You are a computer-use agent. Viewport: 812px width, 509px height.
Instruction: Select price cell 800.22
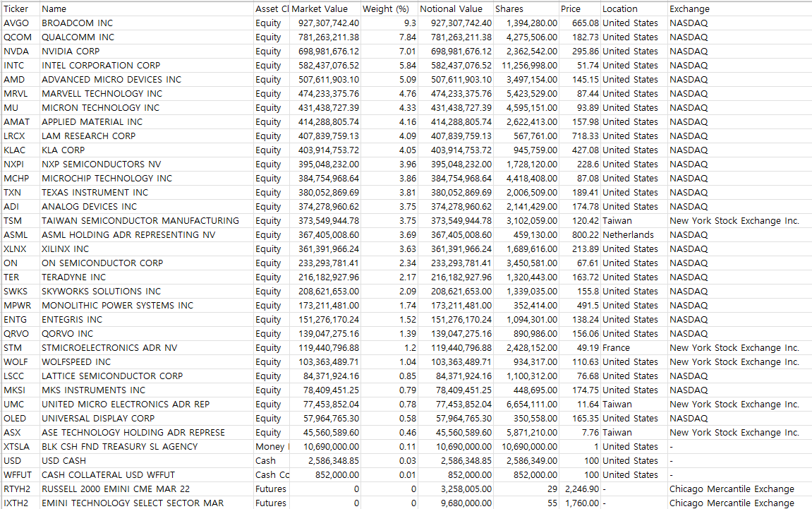(579, 235)
